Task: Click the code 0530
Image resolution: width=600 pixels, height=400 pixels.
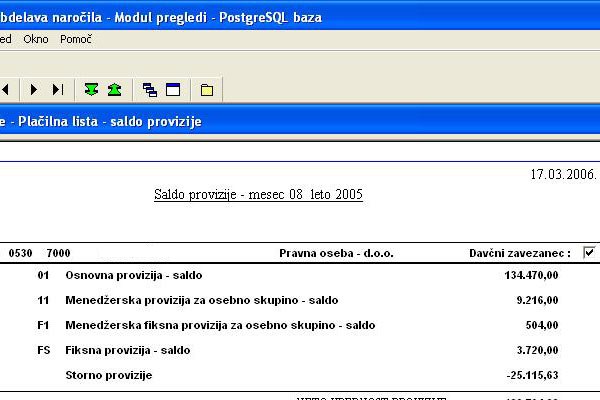Action: (20, 253)
